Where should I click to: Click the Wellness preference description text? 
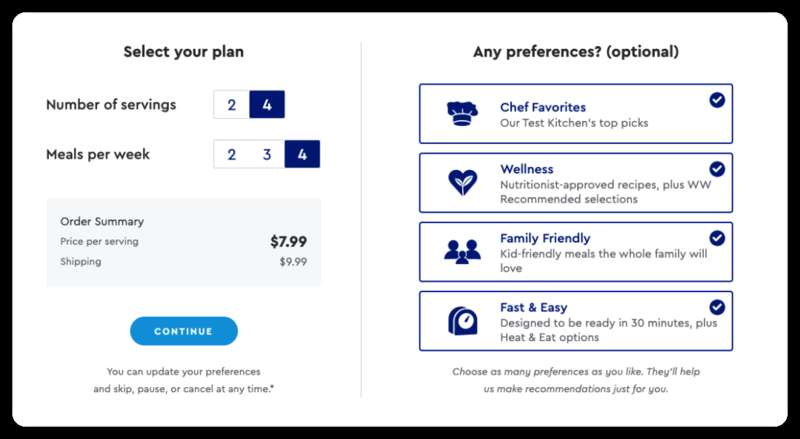(605, 192)
